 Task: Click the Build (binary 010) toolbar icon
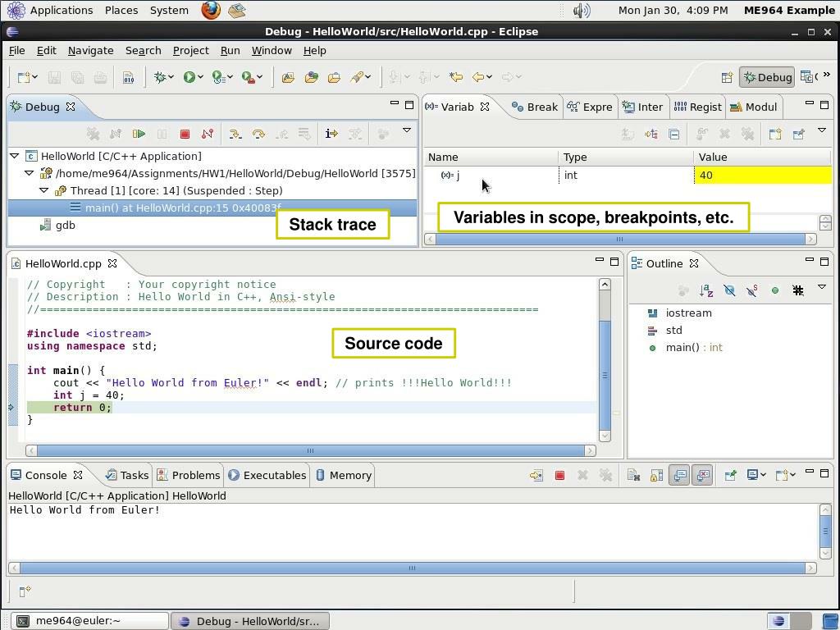coord(128,78)
